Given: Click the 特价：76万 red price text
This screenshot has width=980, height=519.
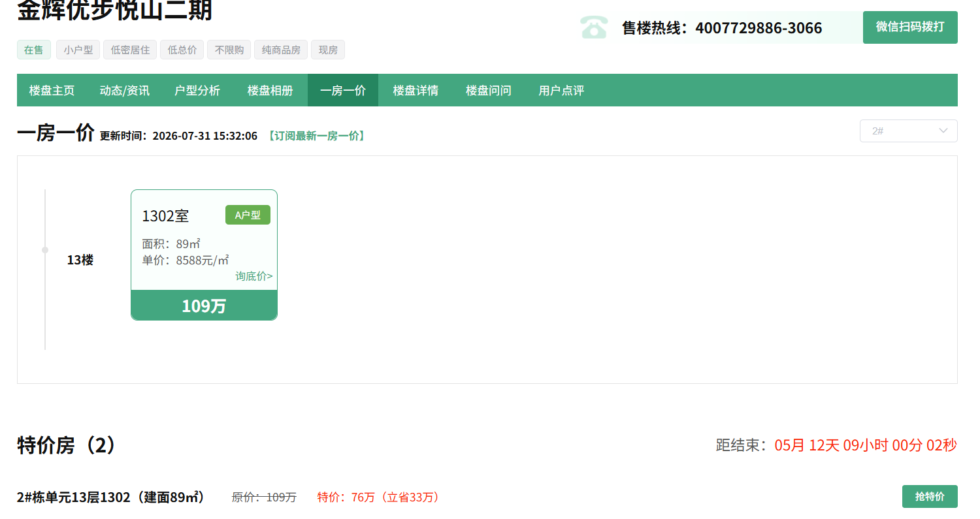Looking at the screenshot, I should pos(345,497).
